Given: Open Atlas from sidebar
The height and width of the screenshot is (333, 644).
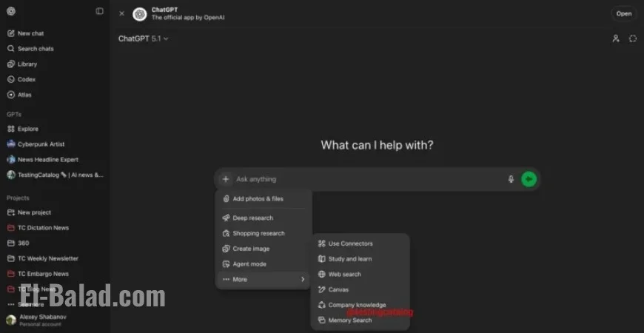Looking at the screenshot, I should [x=19, y=95].
